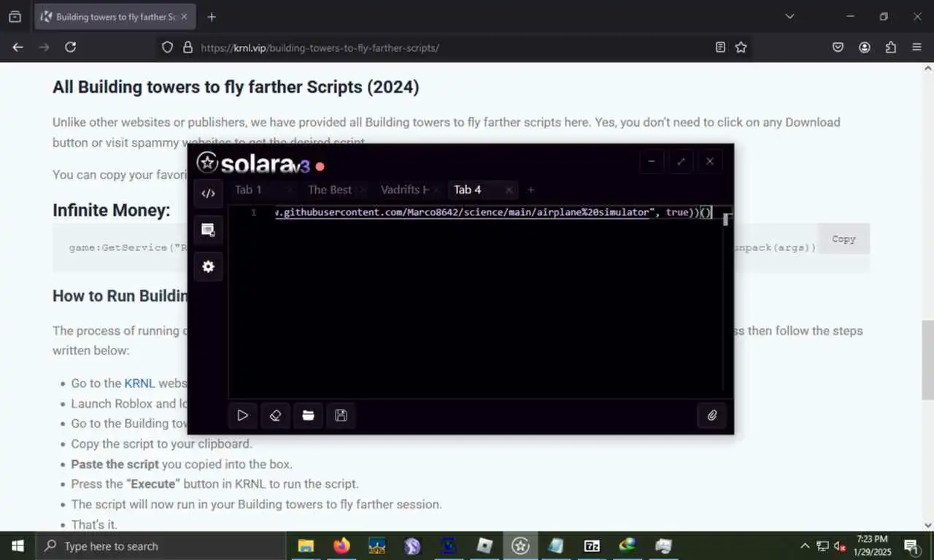Open the Firefox hamburger menu
The width and height of the screenshot is (934, 560).
(x=917, y=47)
